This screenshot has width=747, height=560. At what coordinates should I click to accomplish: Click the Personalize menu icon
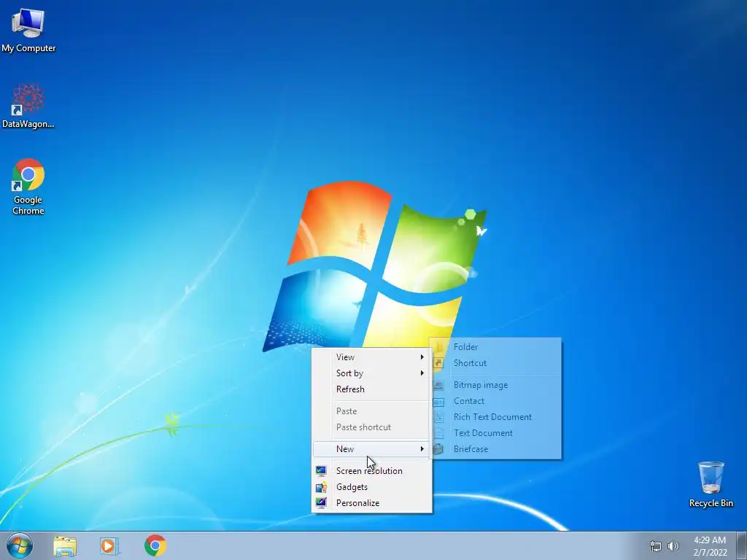[321, 503]
